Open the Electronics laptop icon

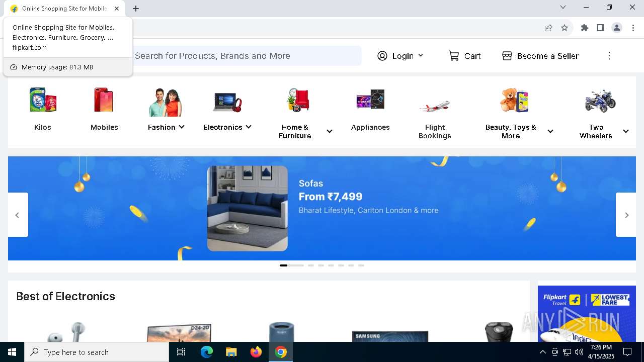point(227,102)
